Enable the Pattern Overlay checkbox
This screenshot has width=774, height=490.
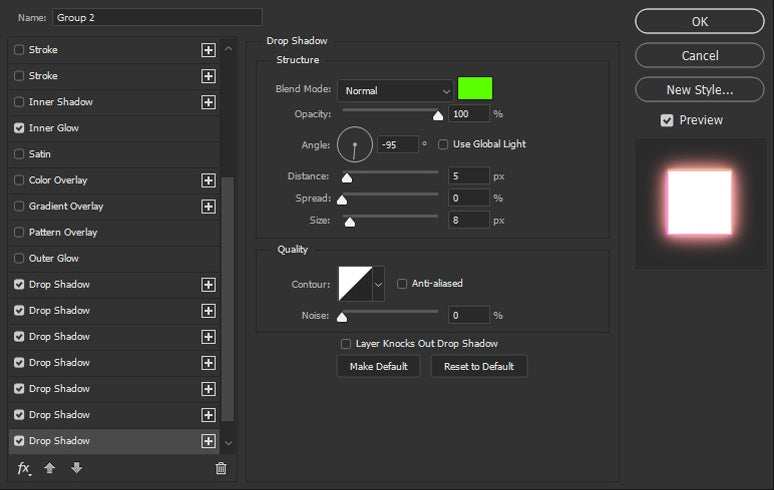19,232
